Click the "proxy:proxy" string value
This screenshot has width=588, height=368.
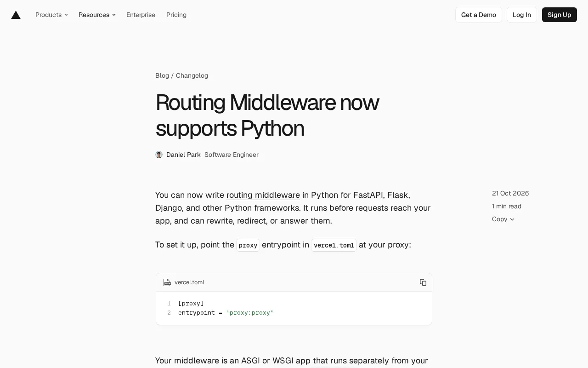click(249, 313)
